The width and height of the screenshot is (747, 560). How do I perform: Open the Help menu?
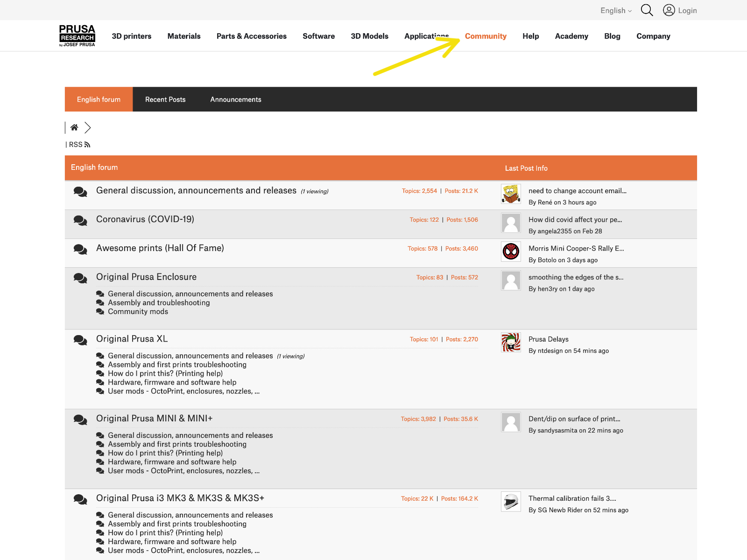[x=530, y=36]
